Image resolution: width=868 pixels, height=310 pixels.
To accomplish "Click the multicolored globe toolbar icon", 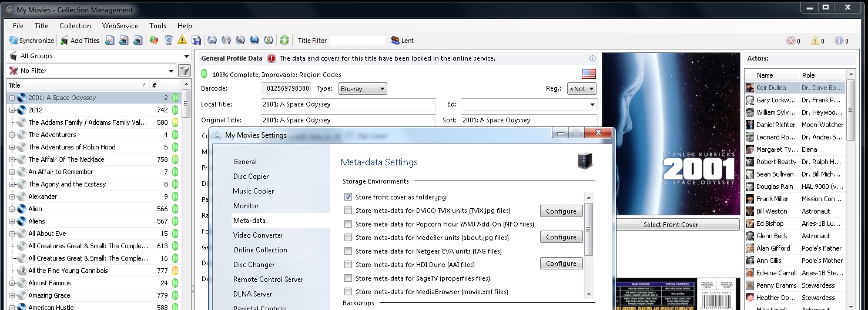I will click(x=154, y=41).
